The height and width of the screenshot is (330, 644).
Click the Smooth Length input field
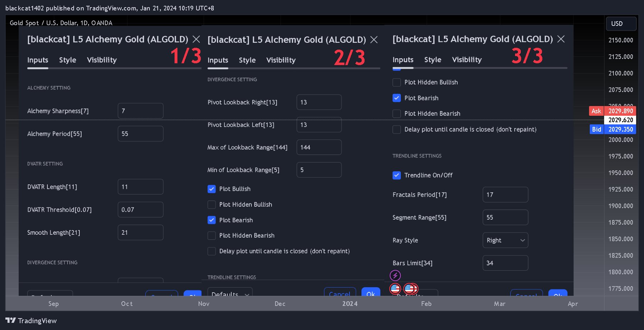coord(140,233)
